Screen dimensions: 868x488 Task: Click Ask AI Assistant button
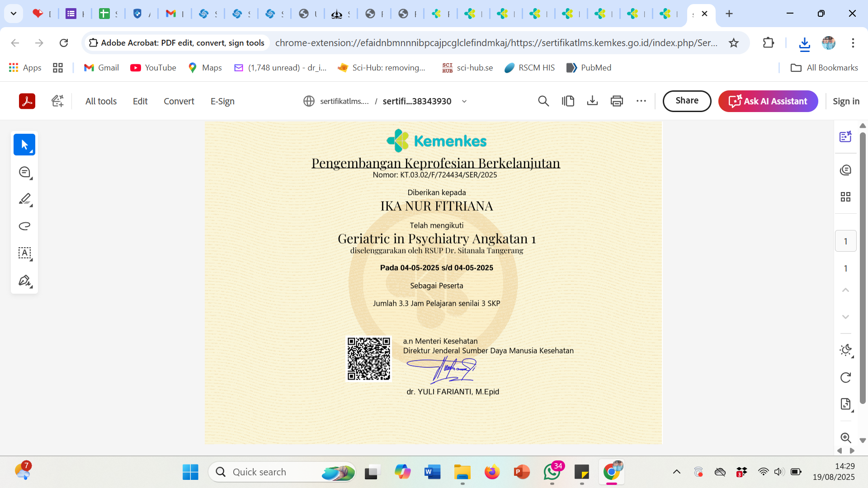click(x=768, y=101)
